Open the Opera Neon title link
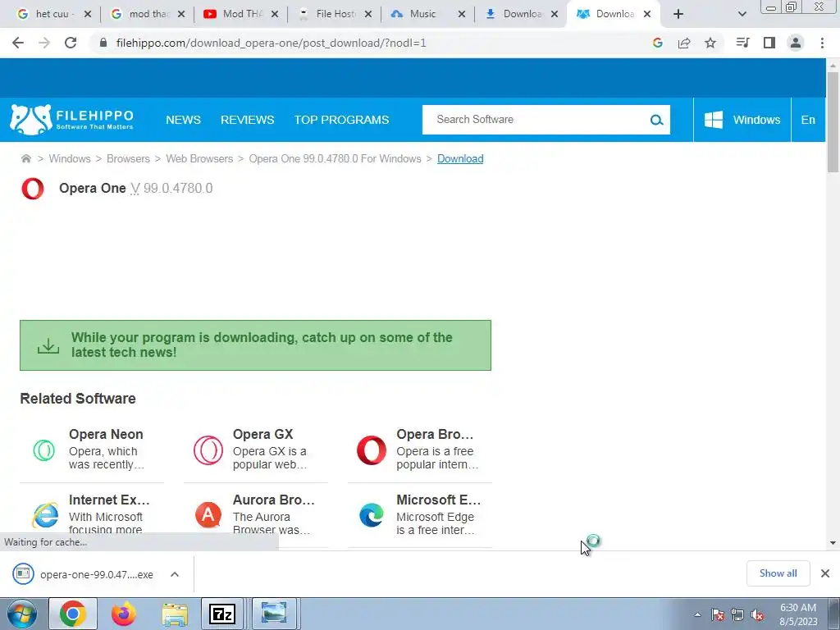This screenshot has height=630, width=840. 106,435
